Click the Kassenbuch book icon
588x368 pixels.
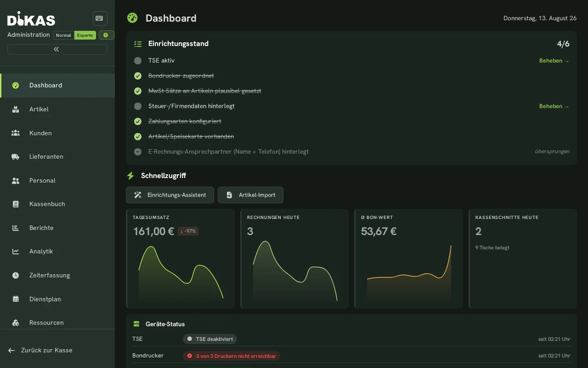[x=16, y=204]
